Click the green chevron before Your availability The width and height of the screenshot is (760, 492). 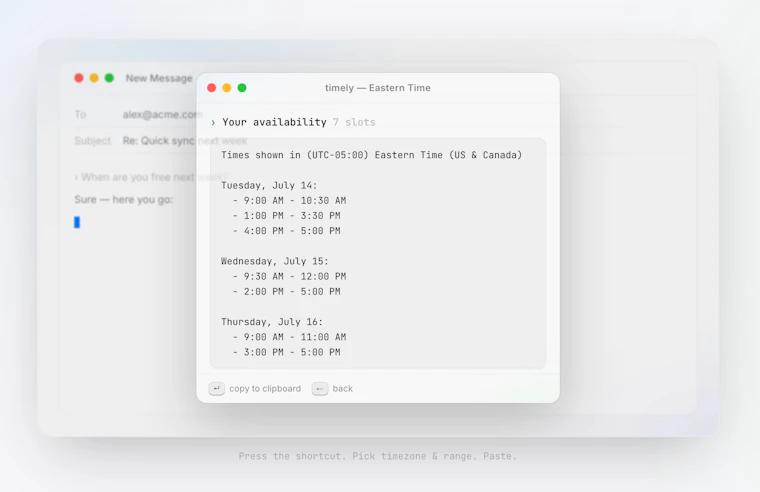(x=213, y=123)
